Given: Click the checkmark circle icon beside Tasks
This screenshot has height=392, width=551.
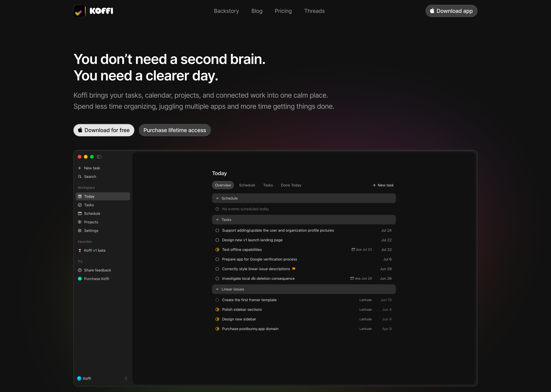Looking at the screenshot, I should [x=80, y=205].
